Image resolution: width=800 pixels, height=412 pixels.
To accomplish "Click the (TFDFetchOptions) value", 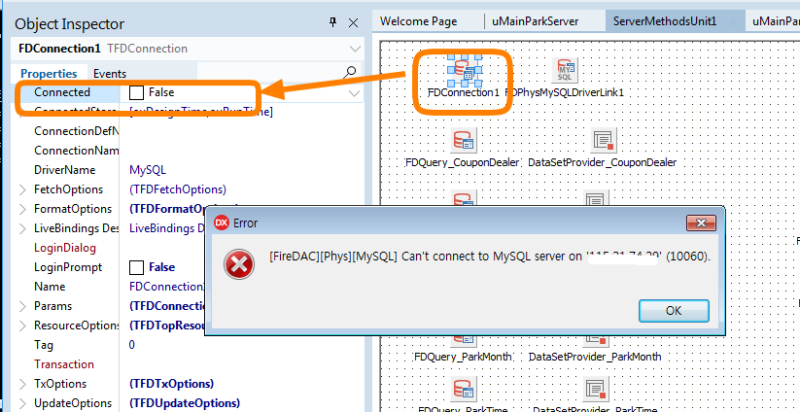I will tap(178, 190).
